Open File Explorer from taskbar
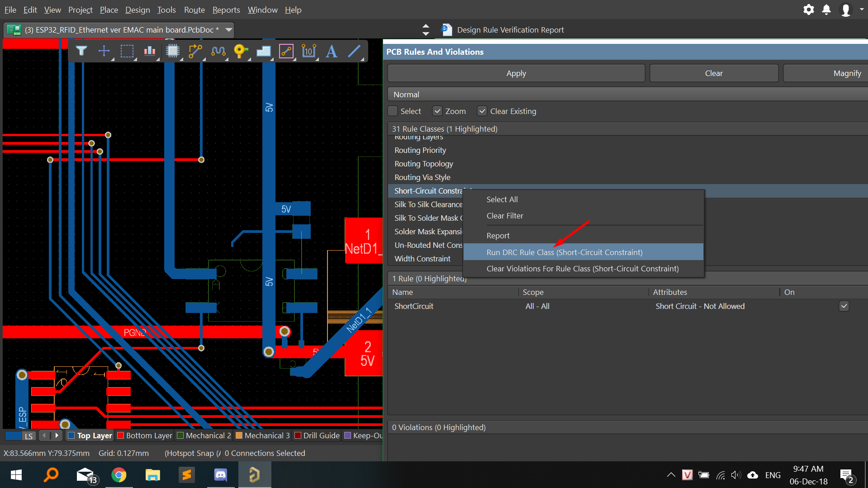868x488 pixels. point(153,475)
